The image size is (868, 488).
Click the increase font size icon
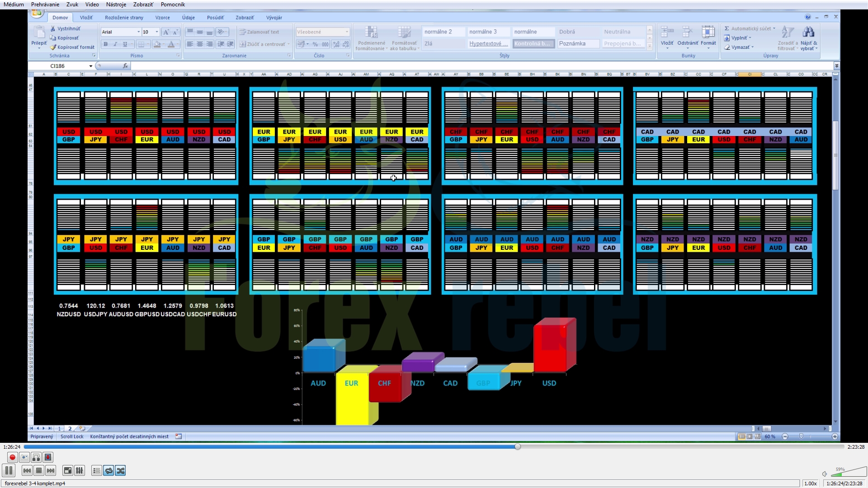coord(166,32)
